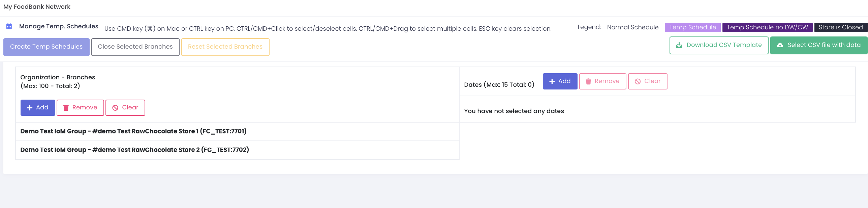
Task: Click the trash icon in branches Remove button
Action: (66, 108)
